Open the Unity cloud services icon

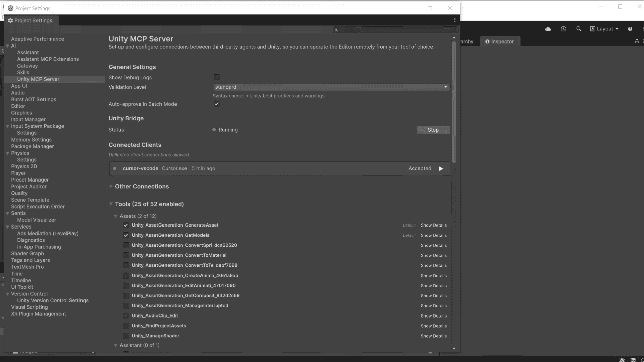click(548, 29)
